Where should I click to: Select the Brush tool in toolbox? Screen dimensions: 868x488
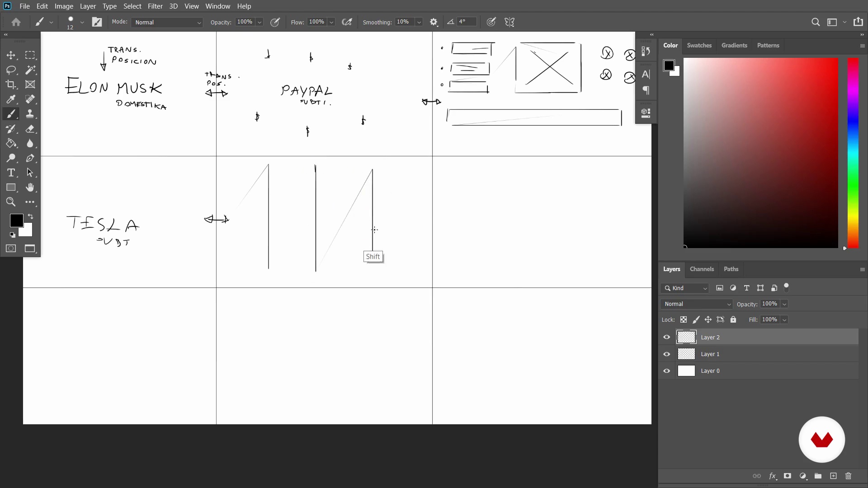11,114
